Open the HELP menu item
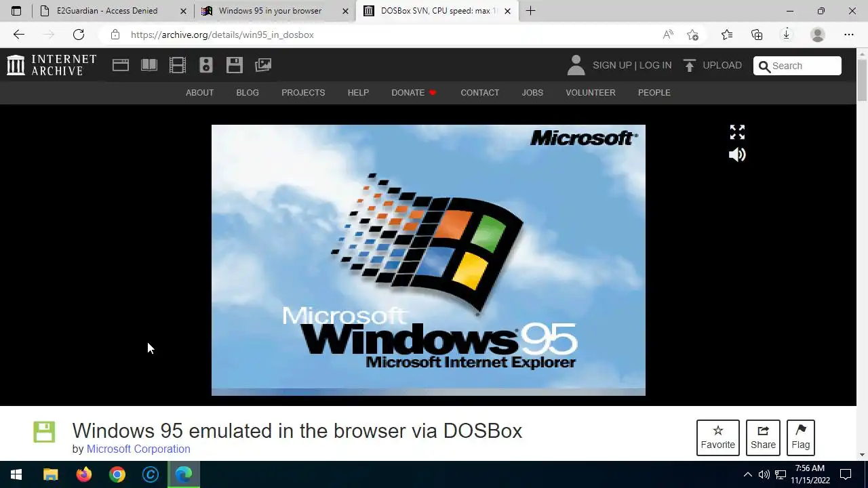Image resolution: width=868 pixels, height=488 pixels. [358, 93]
